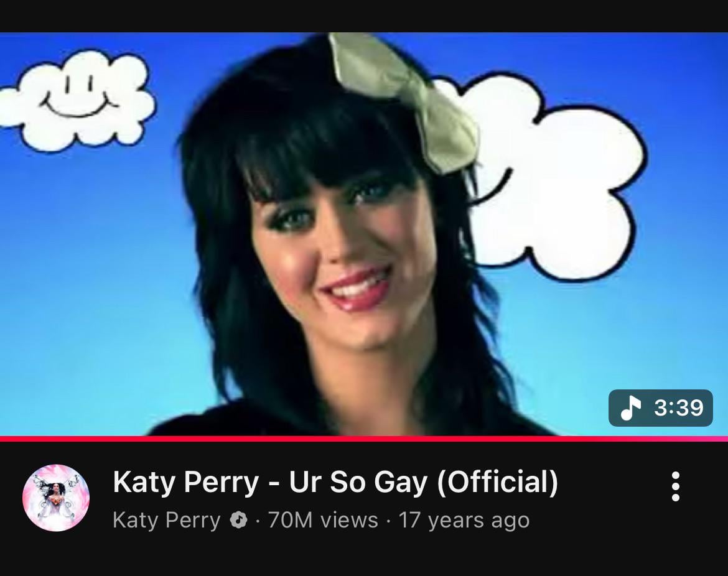Click the 3:39 duration label

coord(679,408)
